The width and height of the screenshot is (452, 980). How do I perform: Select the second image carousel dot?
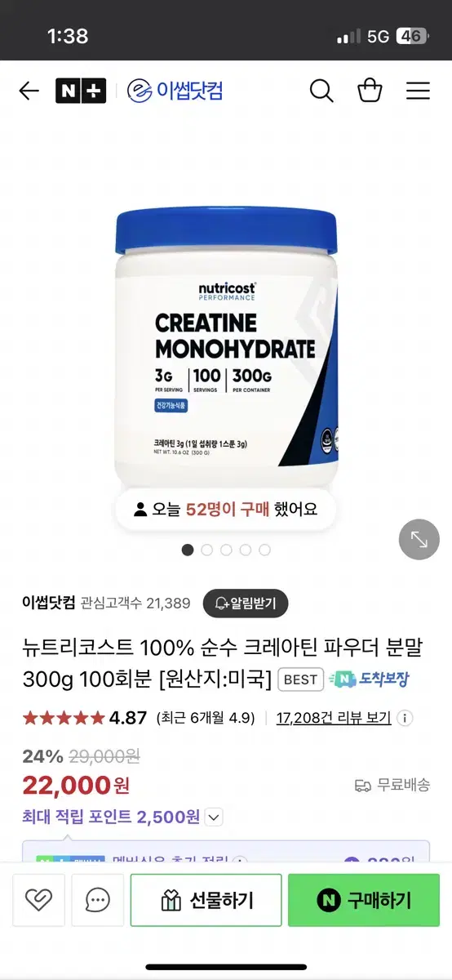[x=206, y=550]
